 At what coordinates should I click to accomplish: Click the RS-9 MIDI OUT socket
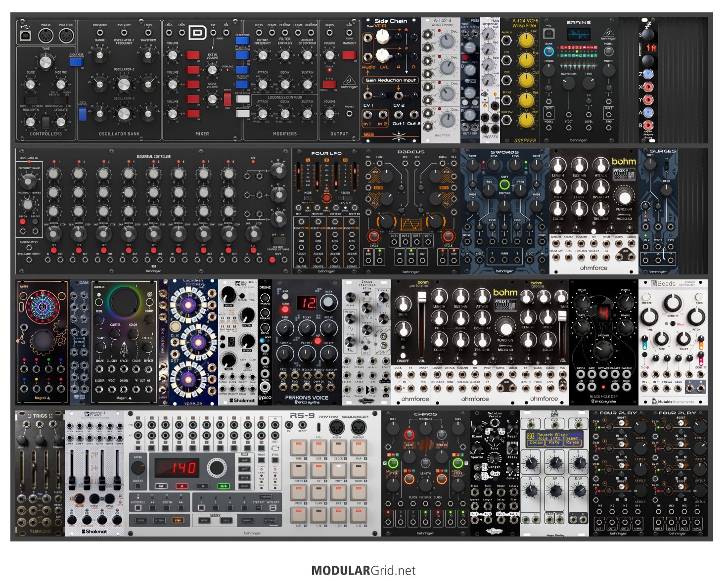358,427
